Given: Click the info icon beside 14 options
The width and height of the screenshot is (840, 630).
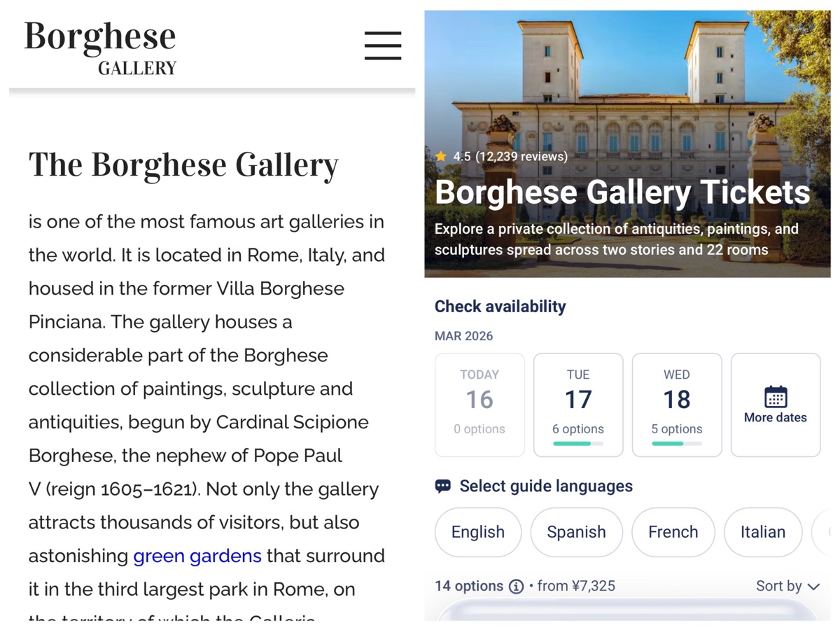Looking at the screenshot, I should pos(517,587).
